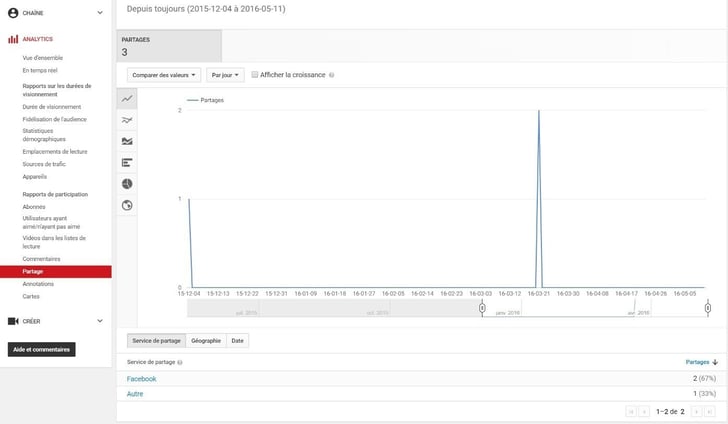Select the Partages metric tab
Screen dimensions: 728x424
tap(169, 46)
